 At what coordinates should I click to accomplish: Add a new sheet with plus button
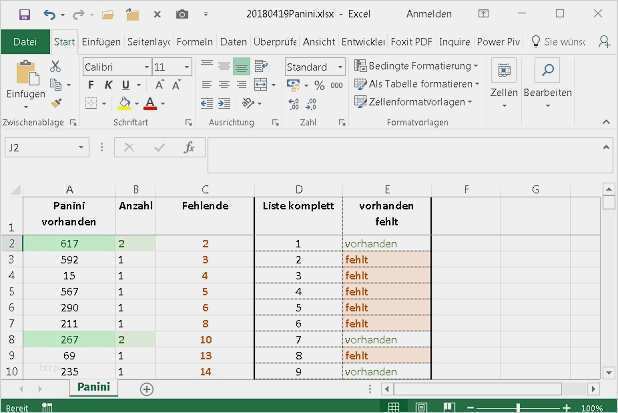pyautogui.click(x=147, y=389)
